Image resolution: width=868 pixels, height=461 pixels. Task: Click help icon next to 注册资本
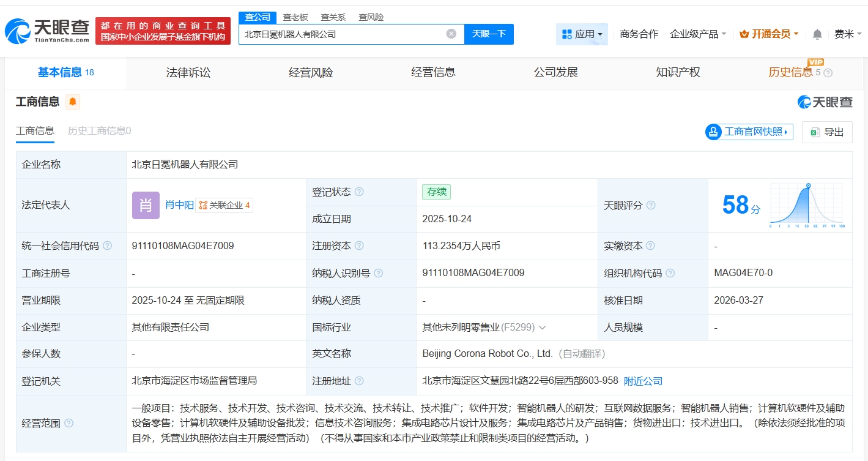[359, 246]
